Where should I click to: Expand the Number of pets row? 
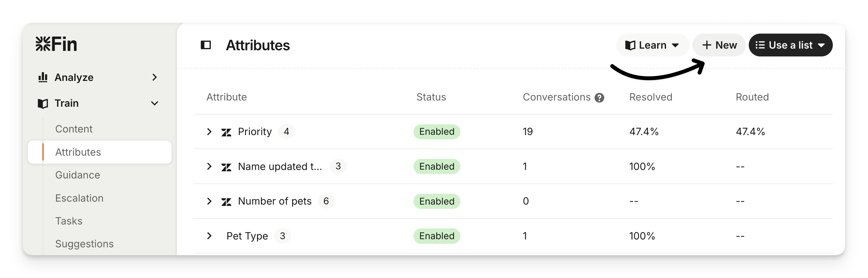209,201
